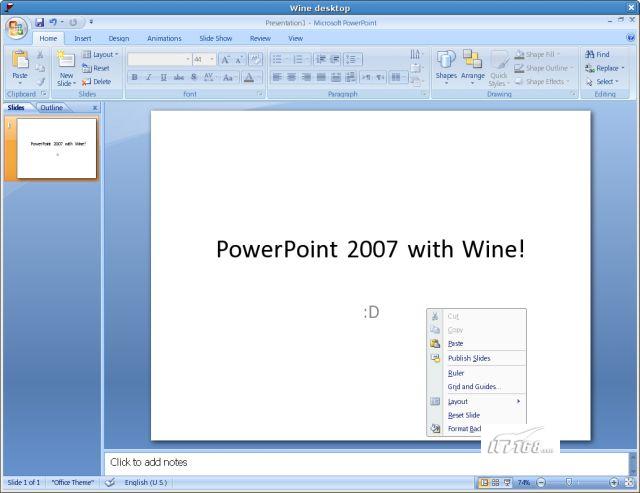Open the font size dropdown
640x493 pixels.
(x=212, y=60)
